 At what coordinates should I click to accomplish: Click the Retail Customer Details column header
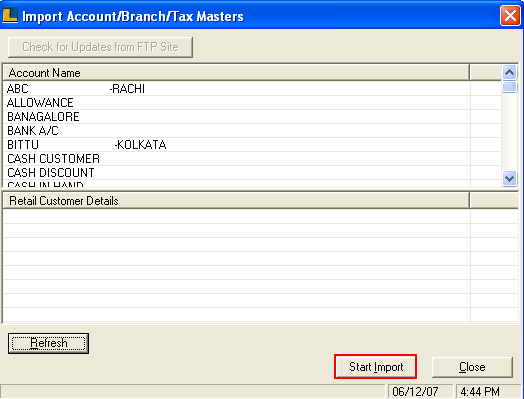(236, 201)
